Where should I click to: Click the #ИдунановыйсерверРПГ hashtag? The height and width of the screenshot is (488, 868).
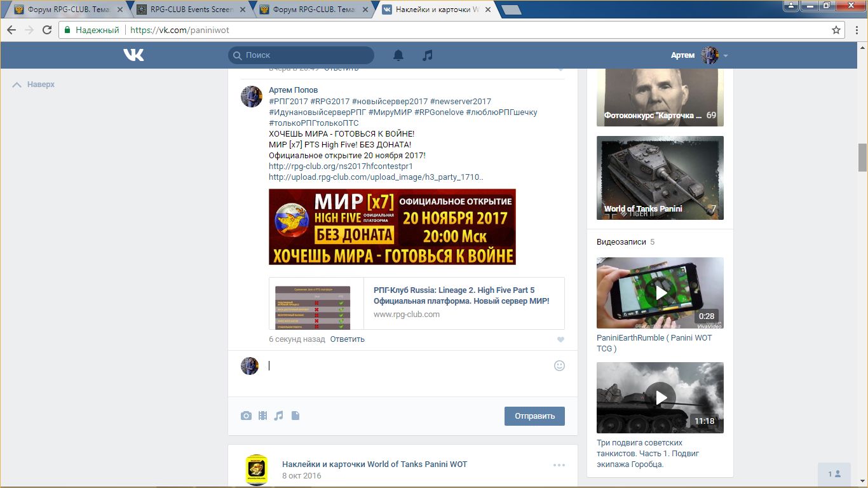(x=317, y=112)
